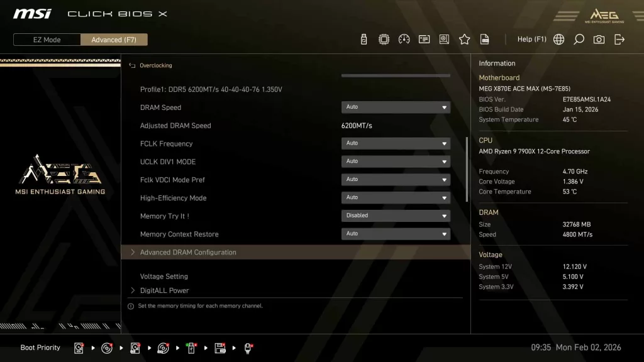Change language via the globe icon

coord(558,39)
